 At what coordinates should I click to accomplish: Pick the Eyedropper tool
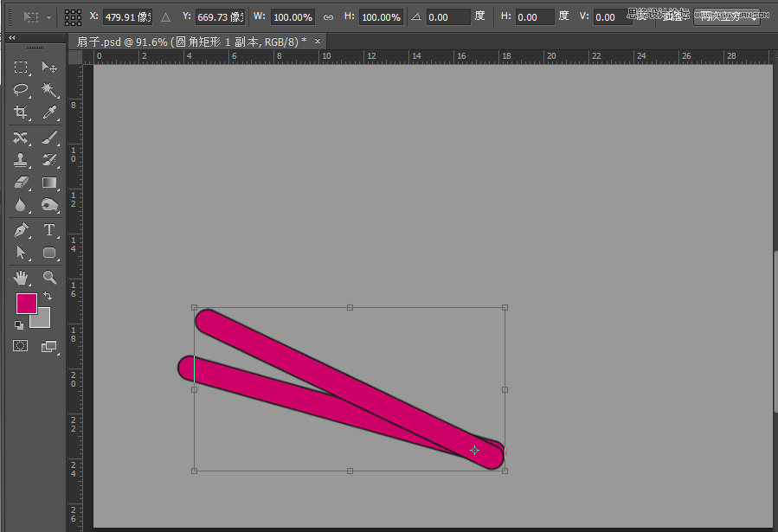click(48, 112)
